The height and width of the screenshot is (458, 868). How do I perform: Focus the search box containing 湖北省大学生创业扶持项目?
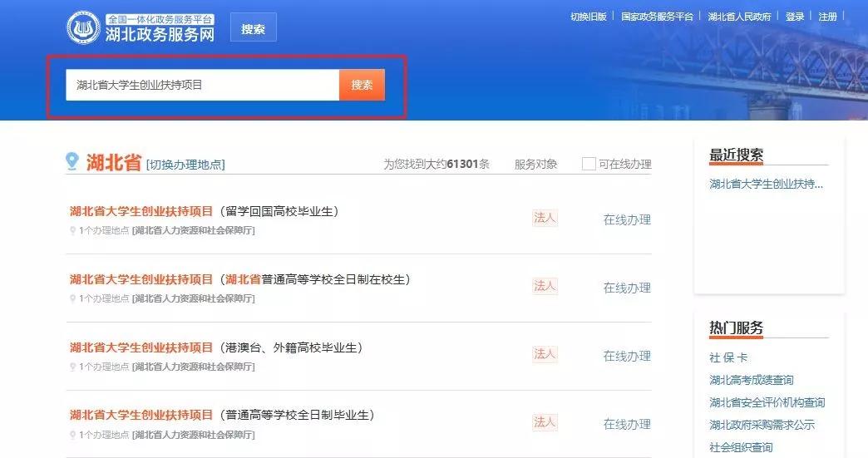(x=202, y=85)
